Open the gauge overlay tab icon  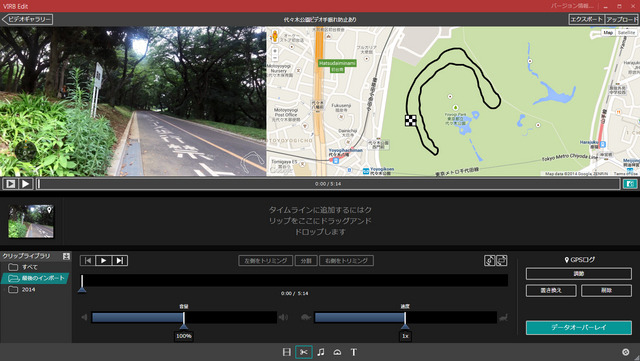(x=337, y=352)
